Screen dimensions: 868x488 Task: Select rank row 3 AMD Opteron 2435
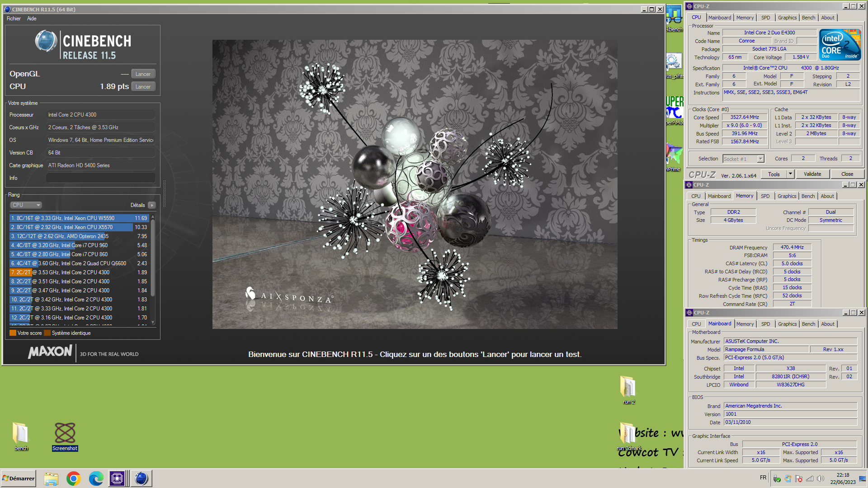coord(79,236)
